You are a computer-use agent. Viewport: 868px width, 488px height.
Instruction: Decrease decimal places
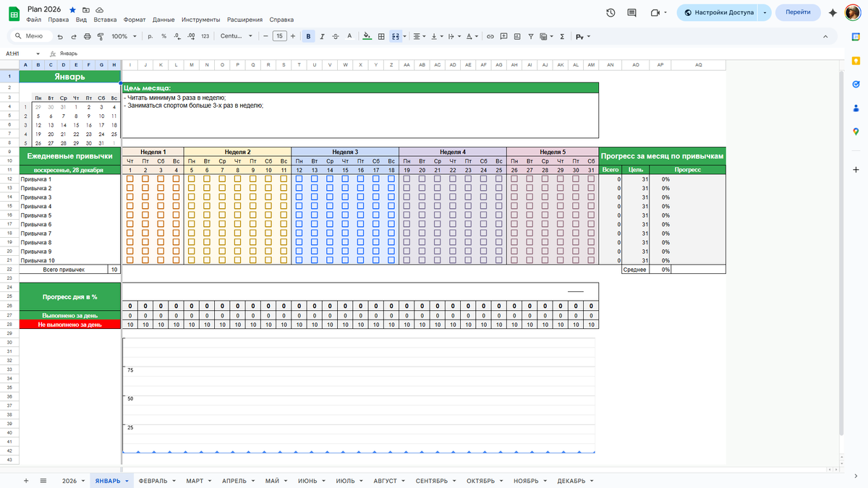(x=177, y=36)
